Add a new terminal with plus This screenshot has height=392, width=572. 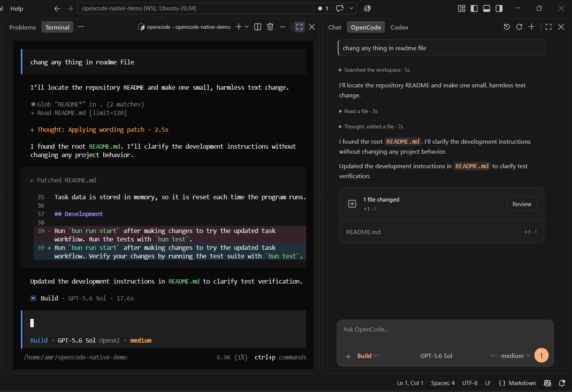[x=238, y=27]
